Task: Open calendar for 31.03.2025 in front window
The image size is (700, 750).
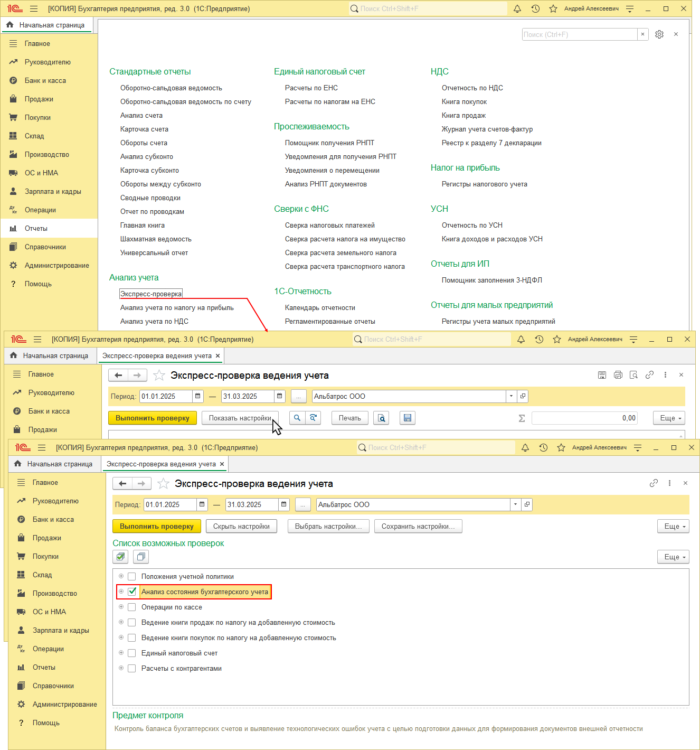Action: 284,504
